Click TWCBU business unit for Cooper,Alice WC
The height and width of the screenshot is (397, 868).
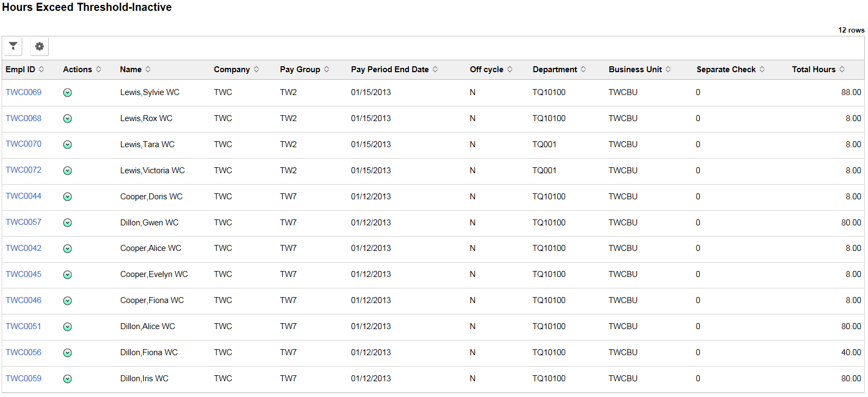(623, 248)
